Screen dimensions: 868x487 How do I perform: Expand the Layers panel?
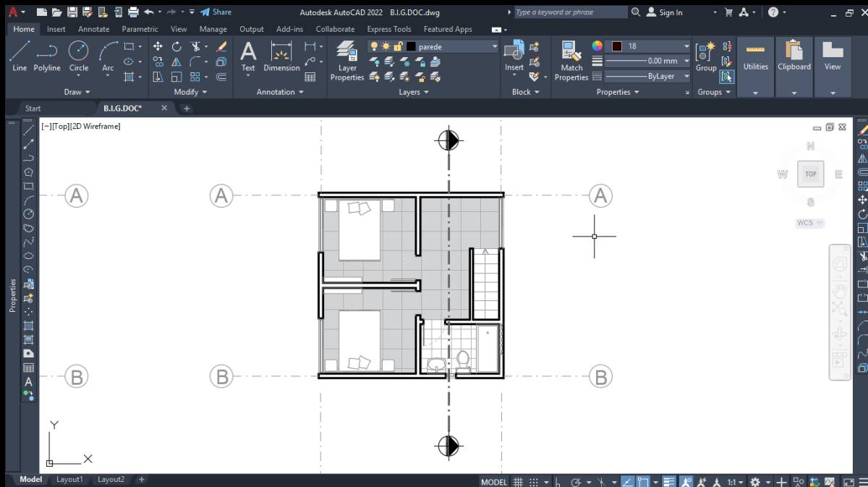coord(414,92)
